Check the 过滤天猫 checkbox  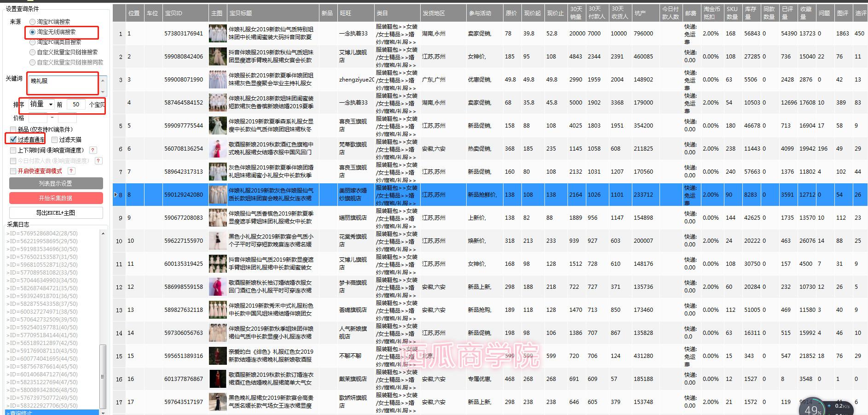(55, 140)
